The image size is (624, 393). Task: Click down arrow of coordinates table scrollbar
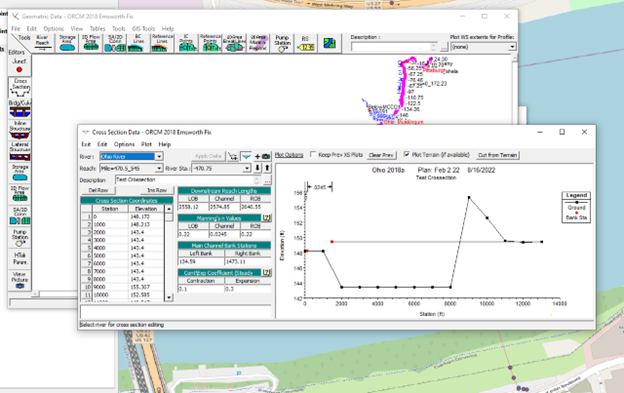click(169, 298)
